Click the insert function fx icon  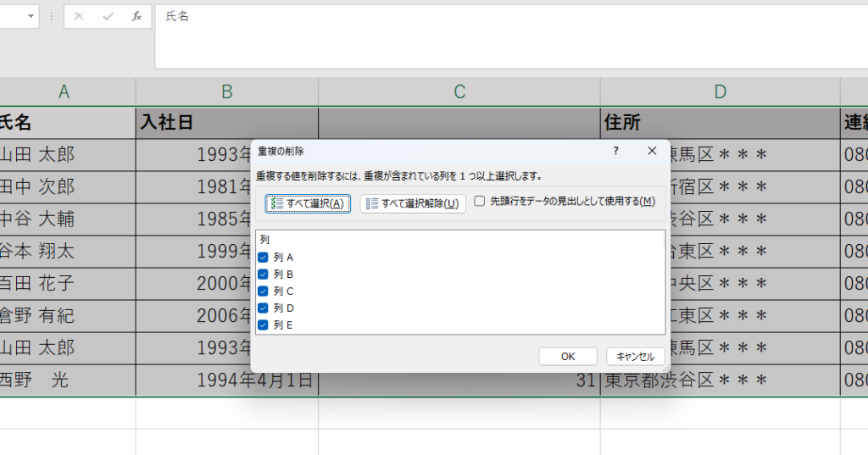136,16
